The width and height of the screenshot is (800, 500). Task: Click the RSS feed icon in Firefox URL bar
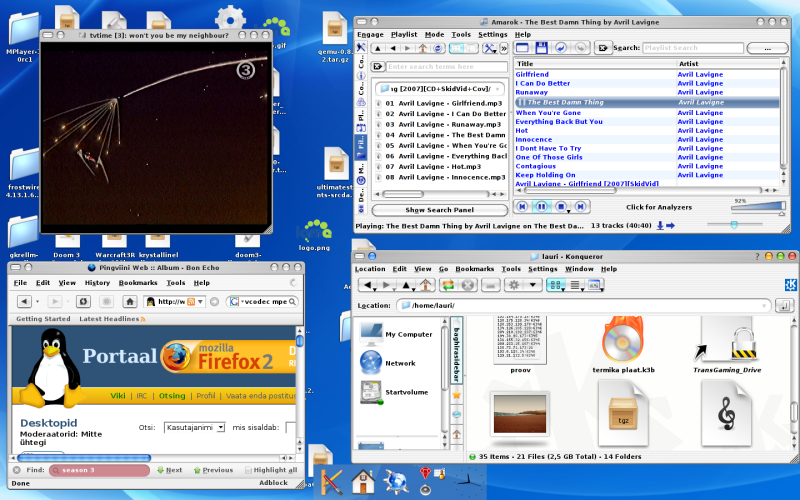[x=191, y=302]
